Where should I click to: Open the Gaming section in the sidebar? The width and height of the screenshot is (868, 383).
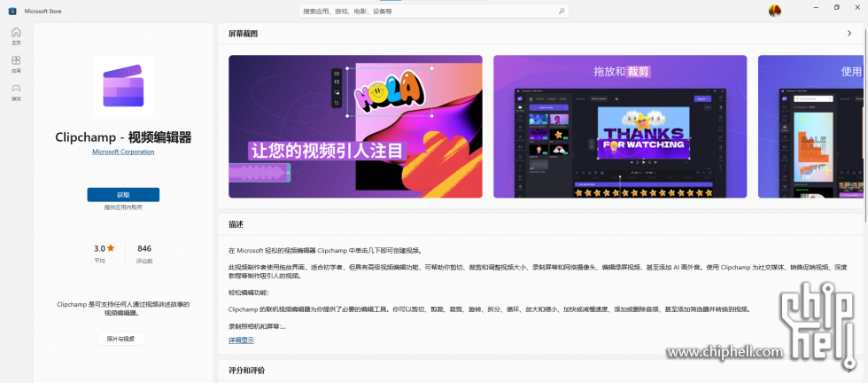[x=16, y=91]
